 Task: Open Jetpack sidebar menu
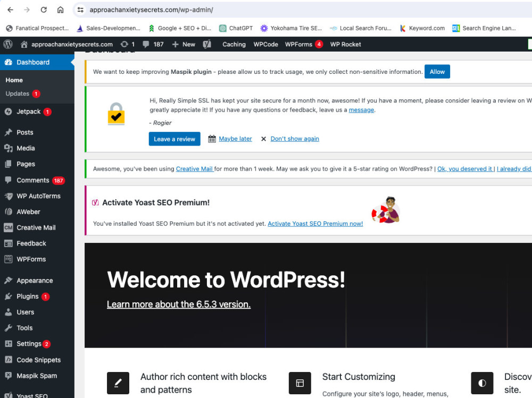coord(37,112)
